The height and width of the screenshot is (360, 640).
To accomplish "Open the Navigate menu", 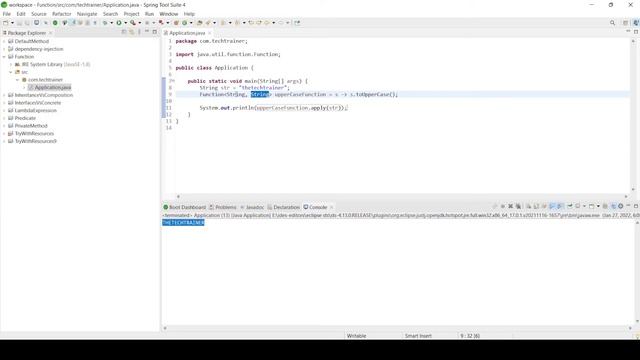I will click(87, 14).
